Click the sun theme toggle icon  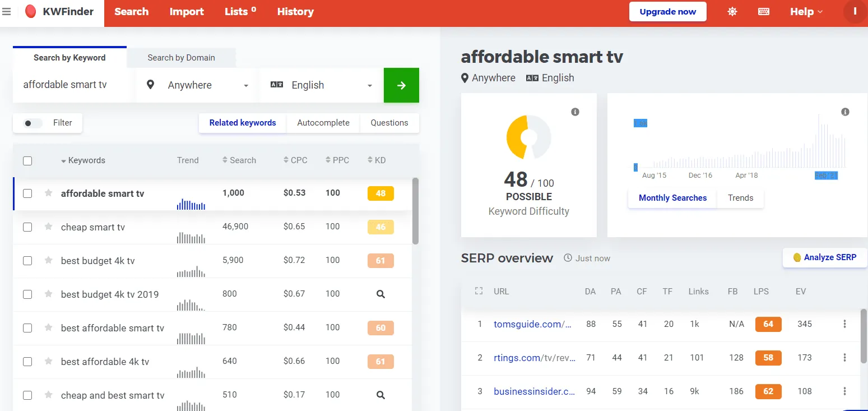(732, 12)
